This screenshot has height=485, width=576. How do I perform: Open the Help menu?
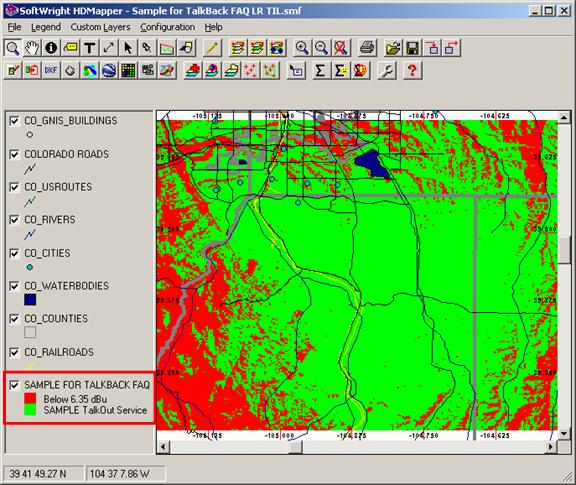pos(213,27)
